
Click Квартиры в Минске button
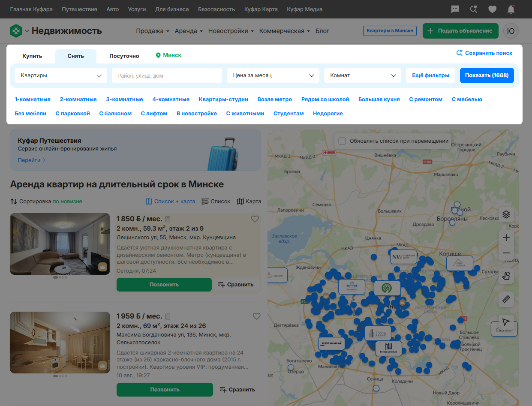[x=390, y=31]
